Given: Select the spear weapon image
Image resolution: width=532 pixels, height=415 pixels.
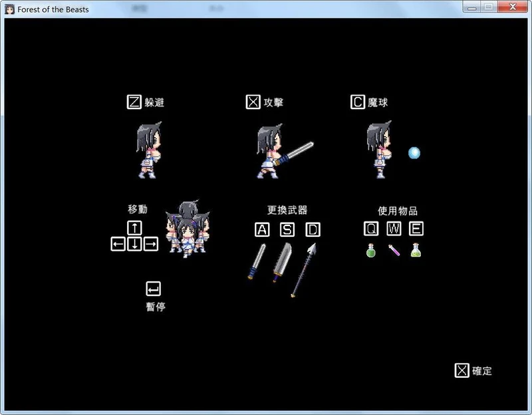Looking at the screenshot, I should 304,270.
